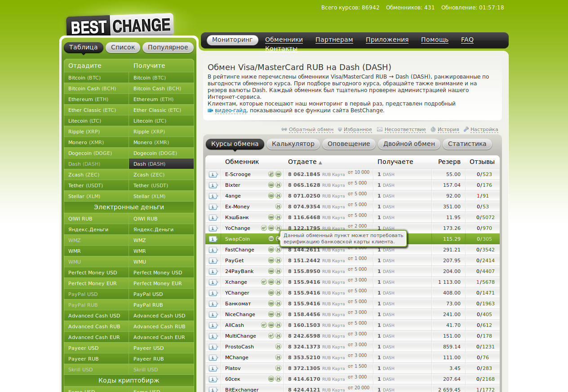Select Яндекс.Деньги in Получите column
This screenshot has width=568, height=392.
point(161,229)
